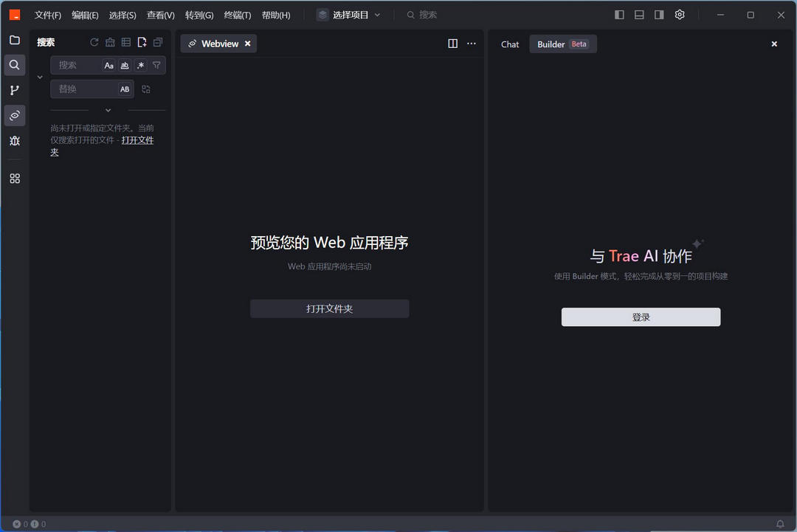This screenshot has width=797, height=532.
Task: Expand the search details chevron below the inputs
Action: (x=108, y=110)
